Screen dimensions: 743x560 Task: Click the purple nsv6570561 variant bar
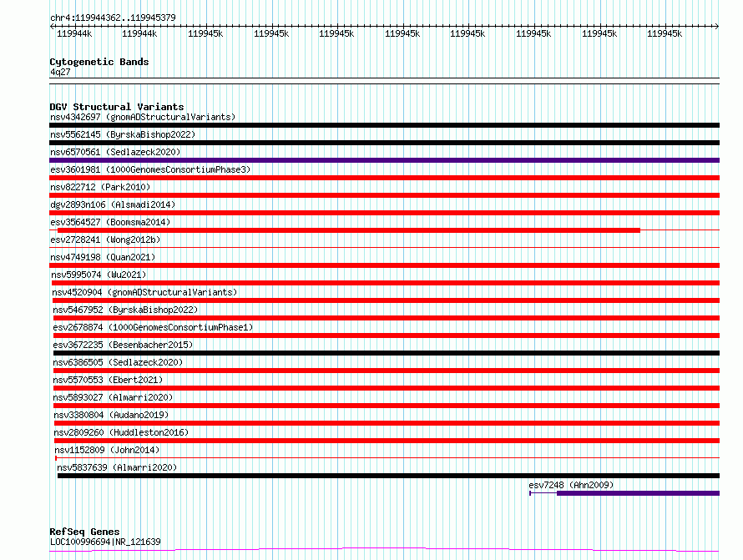click(384, 160)
